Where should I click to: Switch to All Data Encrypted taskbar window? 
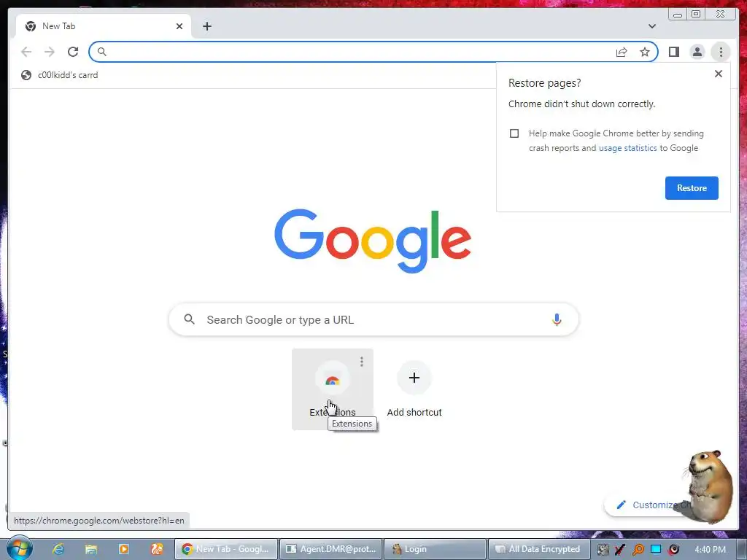(539, 549)
